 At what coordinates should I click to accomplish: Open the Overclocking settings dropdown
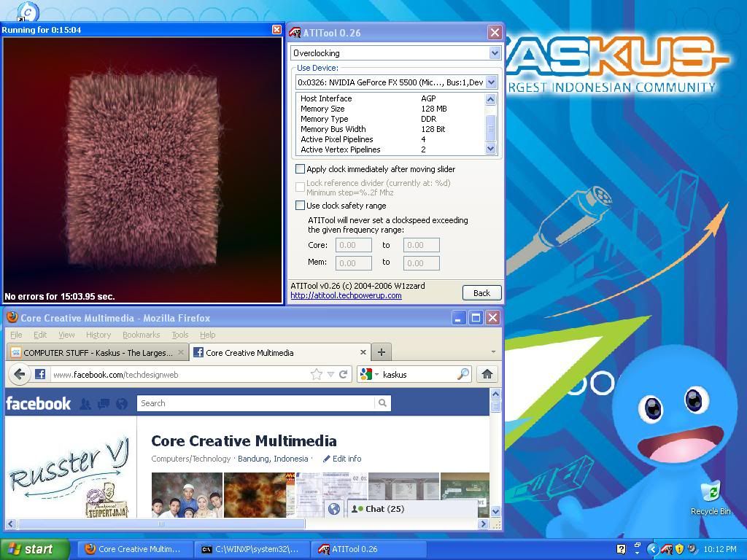(495, 52)
